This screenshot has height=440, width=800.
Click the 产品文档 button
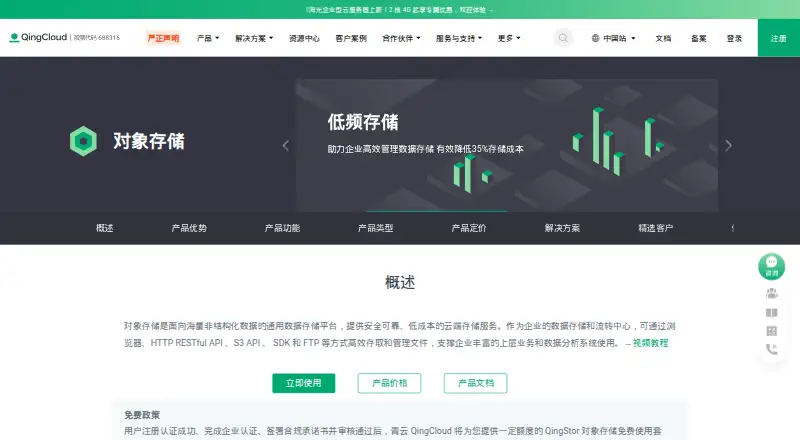pyautogui.click(x=476, y=383)
